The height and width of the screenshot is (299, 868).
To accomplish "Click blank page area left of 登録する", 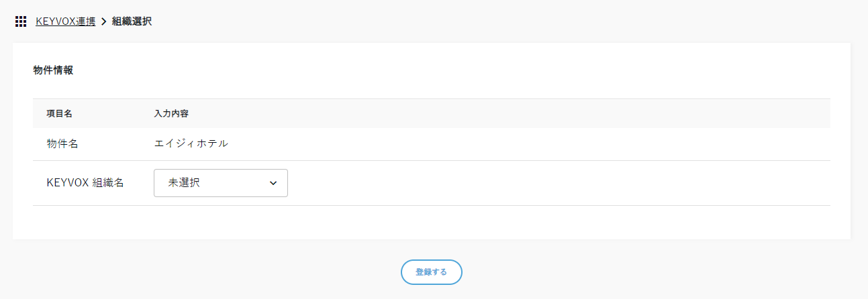I will click(201, 272).
